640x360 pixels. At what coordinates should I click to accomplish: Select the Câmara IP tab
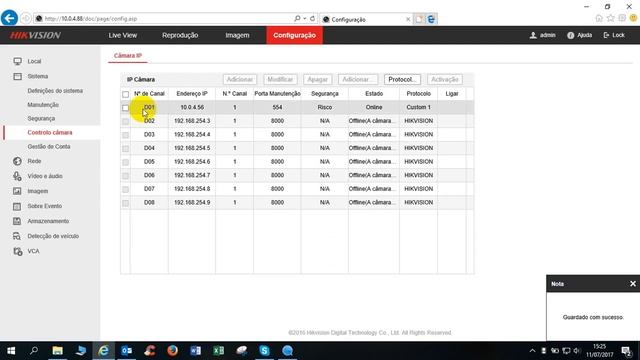pos(128,56)
